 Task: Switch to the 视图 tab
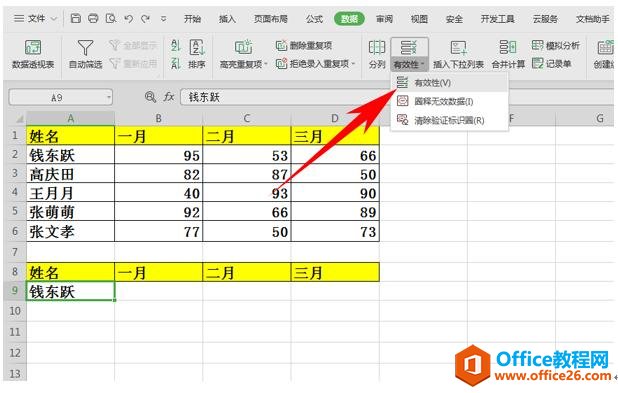click(419, 19)
